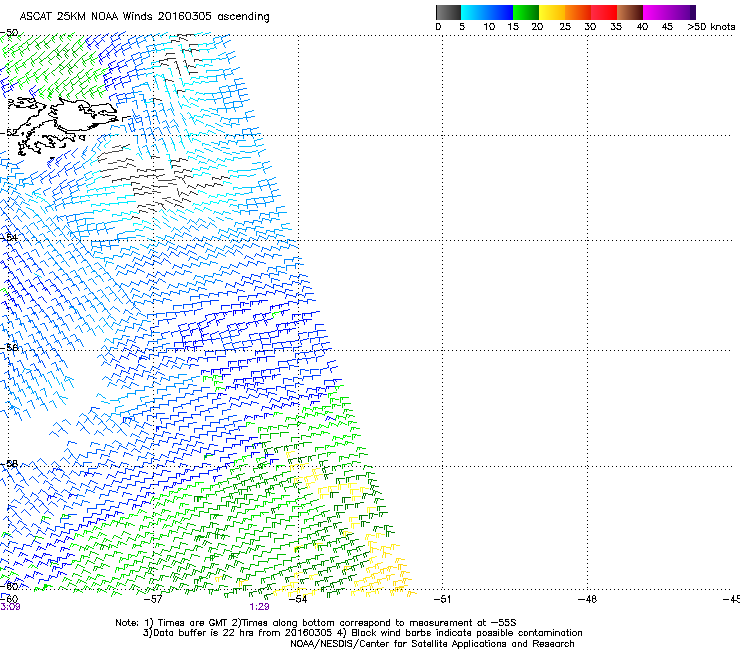The height and width of the screenshot is (650, 740).
Task: Click the -54 longitude axis label
Action: [298, 599]
